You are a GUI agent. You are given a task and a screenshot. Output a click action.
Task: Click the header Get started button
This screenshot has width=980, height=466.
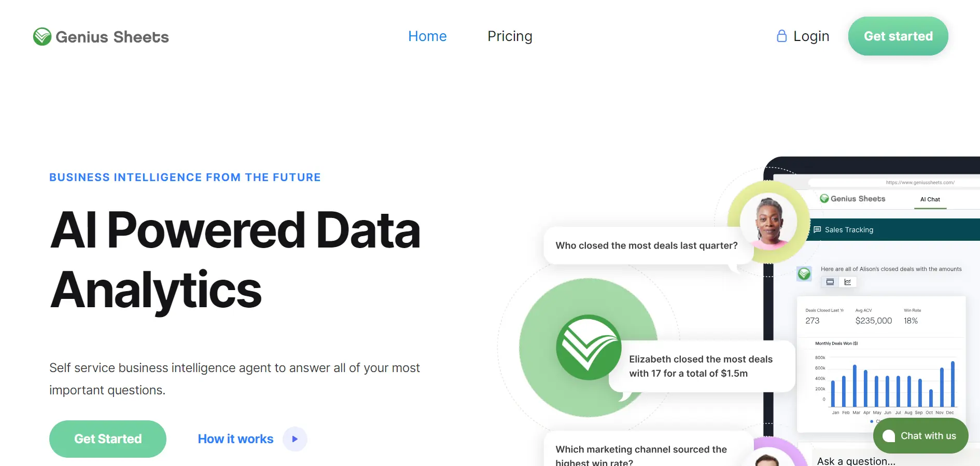898,36
